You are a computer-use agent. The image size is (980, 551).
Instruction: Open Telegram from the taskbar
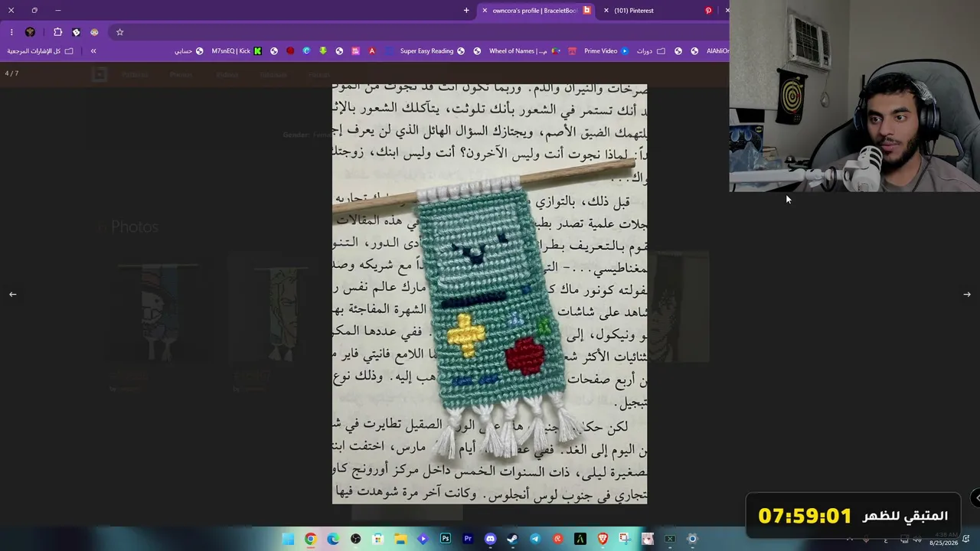535,539
